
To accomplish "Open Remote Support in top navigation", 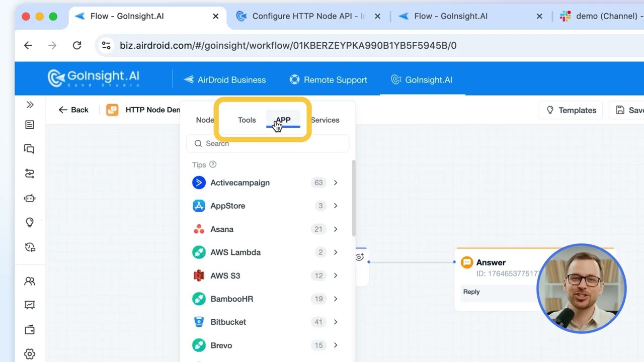I will tap(328, 79).
